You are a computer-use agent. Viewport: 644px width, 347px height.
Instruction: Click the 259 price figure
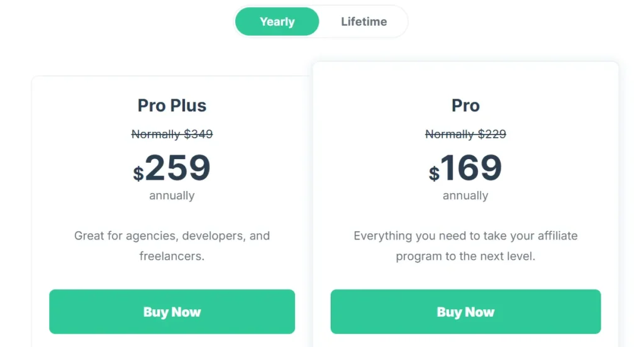(x=178, y=168)
